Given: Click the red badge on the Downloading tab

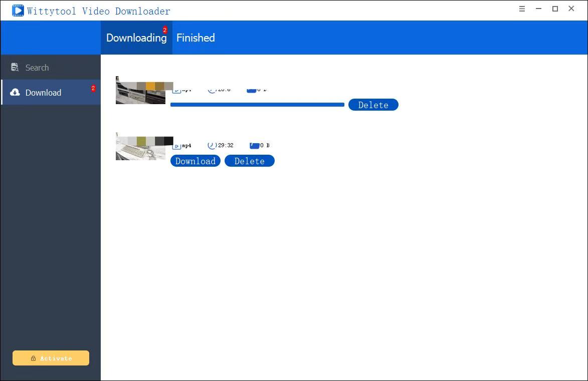Looking at the screenshot, I should pos(164,31).
